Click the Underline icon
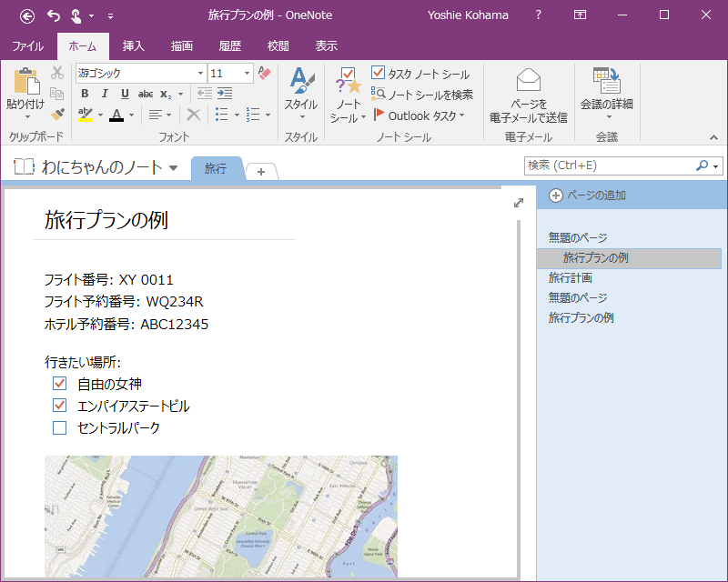 pos(124,94)
